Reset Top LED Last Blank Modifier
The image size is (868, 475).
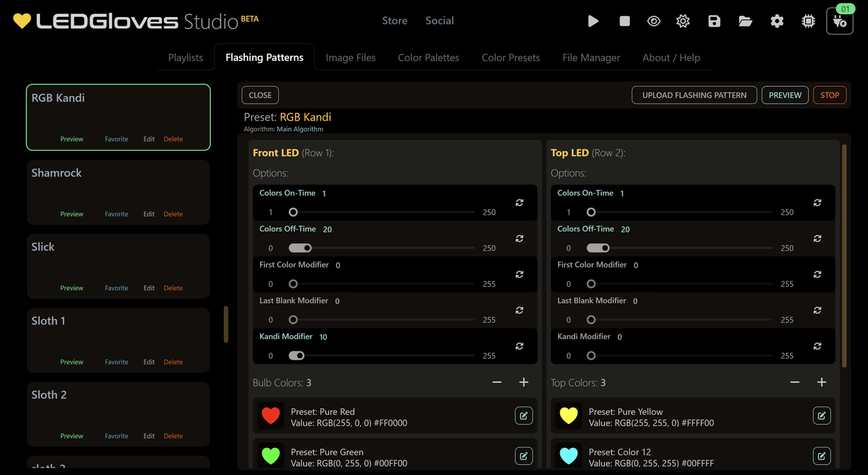(x=817, y=310)
